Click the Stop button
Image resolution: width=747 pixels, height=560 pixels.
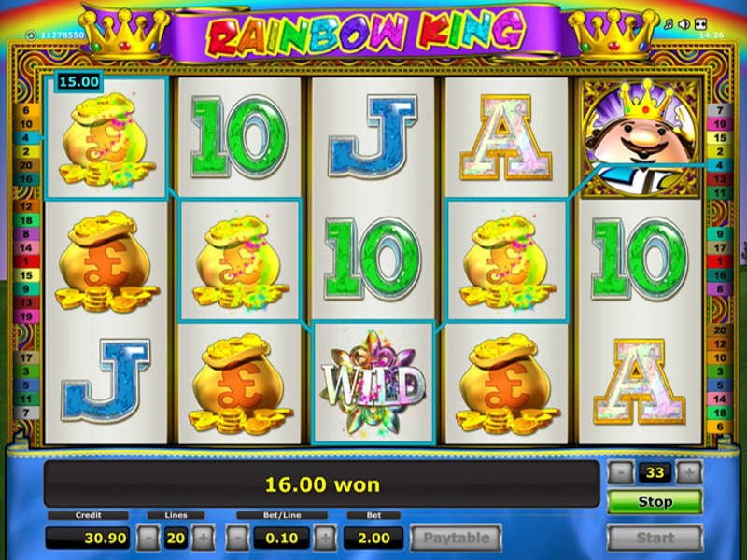(x=655, y=501)
